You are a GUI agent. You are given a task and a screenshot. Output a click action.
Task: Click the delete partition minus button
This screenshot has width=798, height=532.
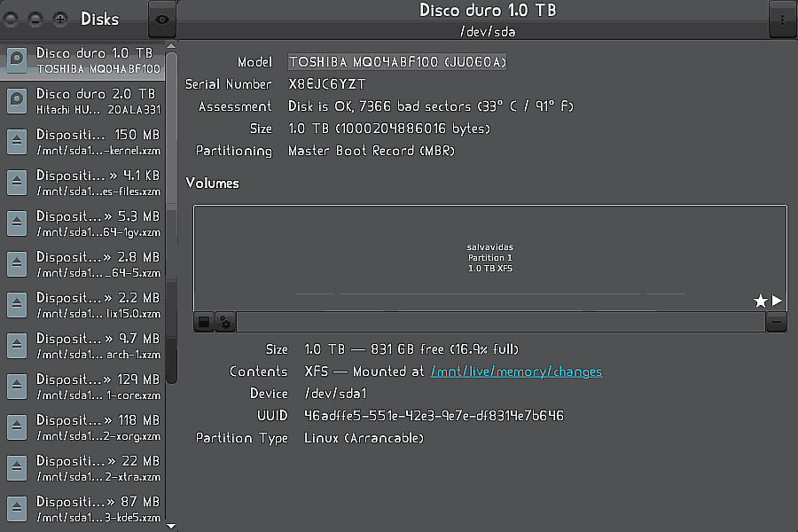tap(776, 323)
